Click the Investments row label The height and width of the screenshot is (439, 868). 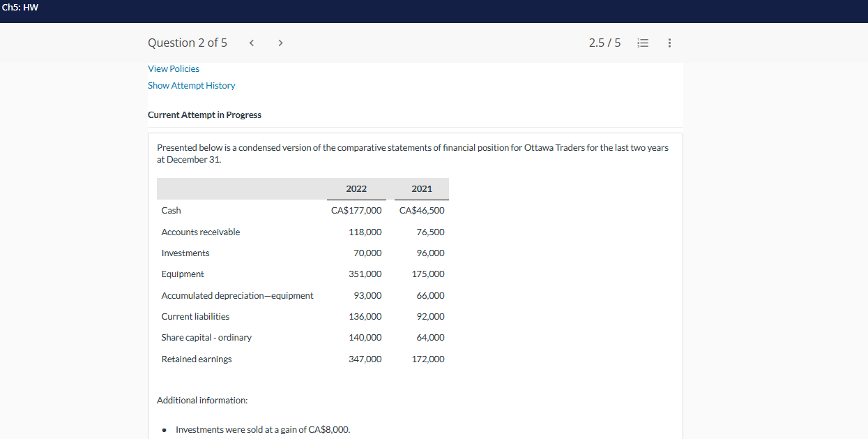(x=185, y=253)
